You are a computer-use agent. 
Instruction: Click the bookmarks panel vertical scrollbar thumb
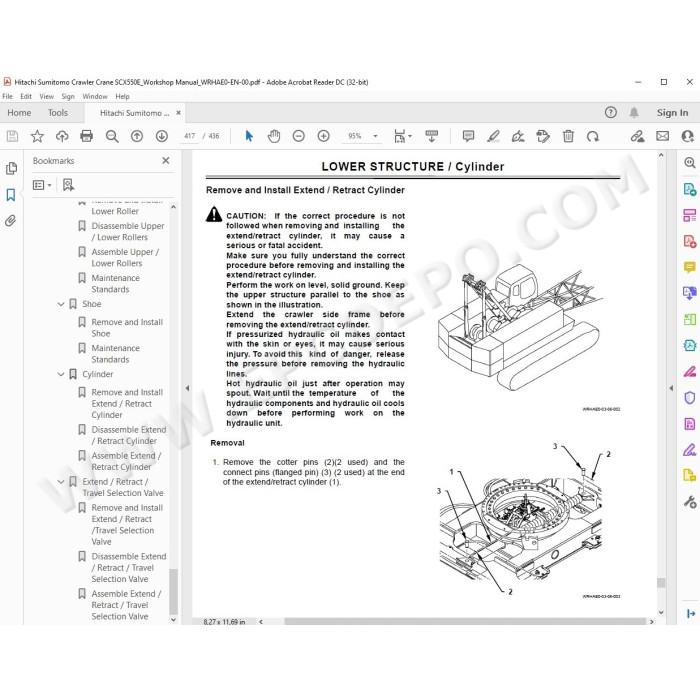coord(174,592)
